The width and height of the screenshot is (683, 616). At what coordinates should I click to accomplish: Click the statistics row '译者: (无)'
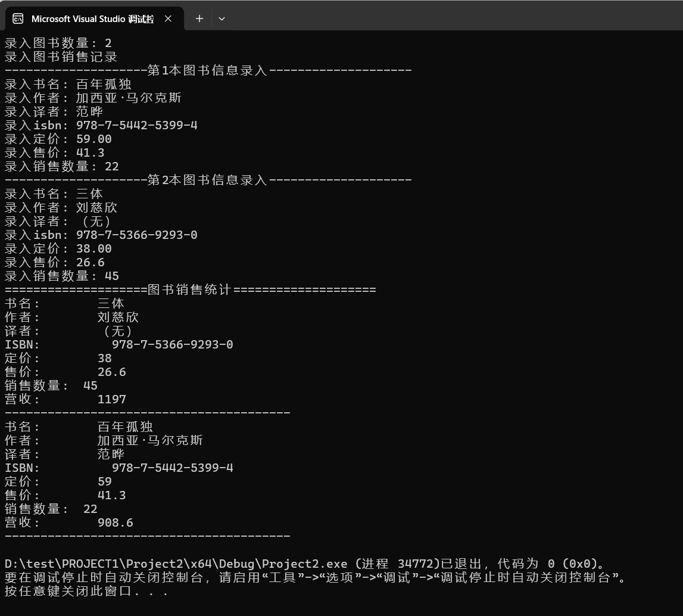point(68,331)
